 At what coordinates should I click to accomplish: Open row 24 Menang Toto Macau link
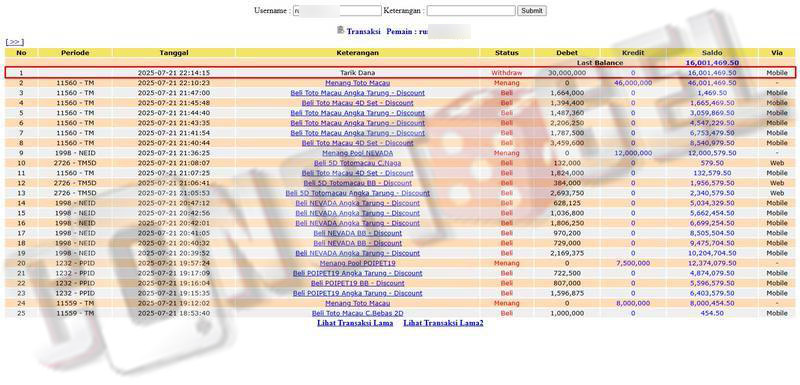(358, 303)
